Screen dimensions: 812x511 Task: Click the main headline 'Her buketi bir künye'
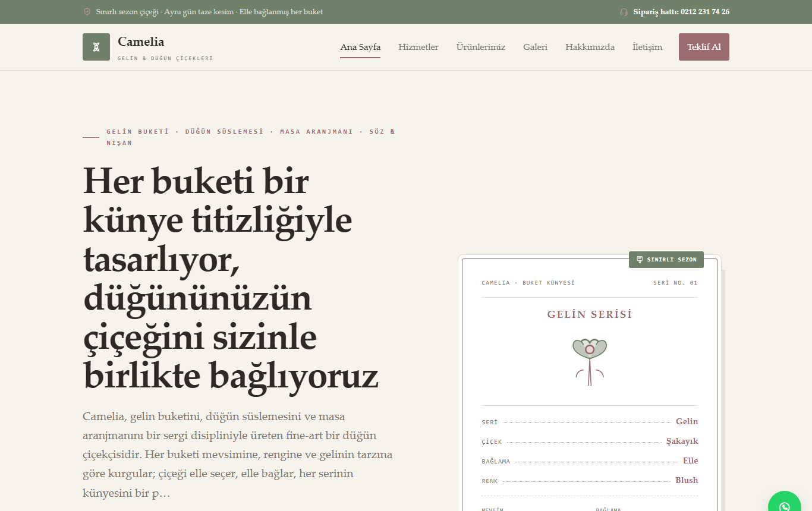point(231,278)
